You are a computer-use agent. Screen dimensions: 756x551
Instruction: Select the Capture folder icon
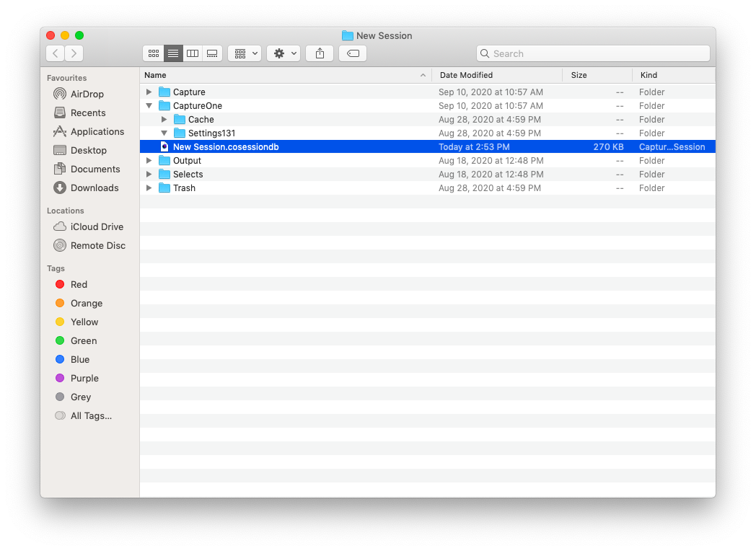[164, 92]
